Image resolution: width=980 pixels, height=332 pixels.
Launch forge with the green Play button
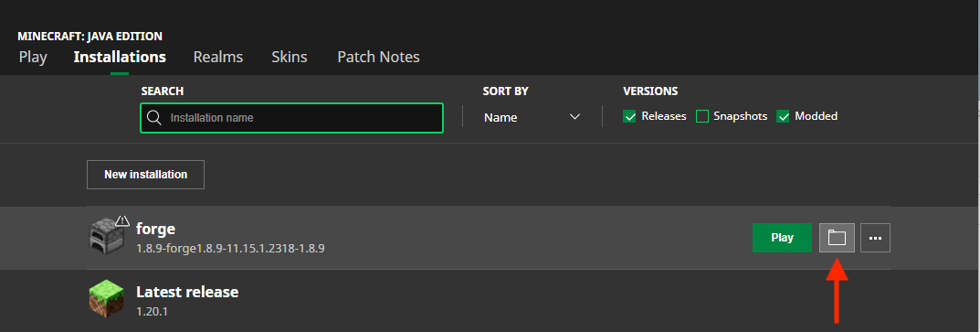click(x=782, y=238)
